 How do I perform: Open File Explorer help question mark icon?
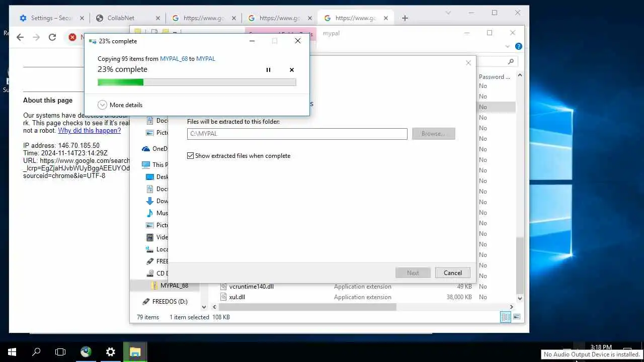519,46
